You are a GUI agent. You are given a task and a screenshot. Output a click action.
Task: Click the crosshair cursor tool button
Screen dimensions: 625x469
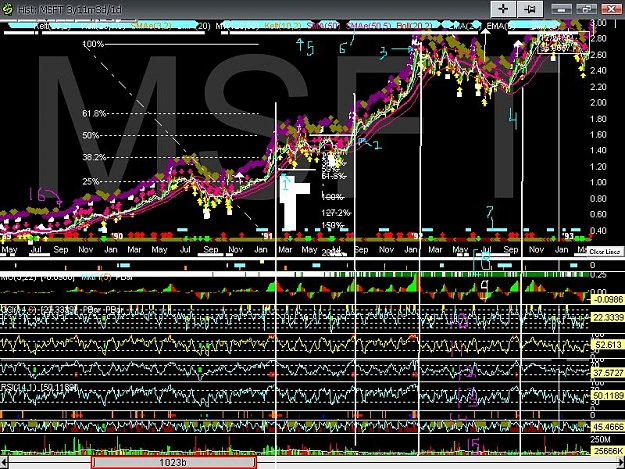(x=503, y=9)
